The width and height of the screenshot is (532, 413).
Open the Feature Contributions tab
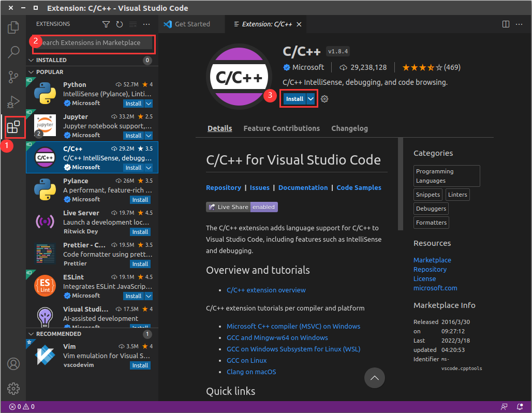click(282, 128)
